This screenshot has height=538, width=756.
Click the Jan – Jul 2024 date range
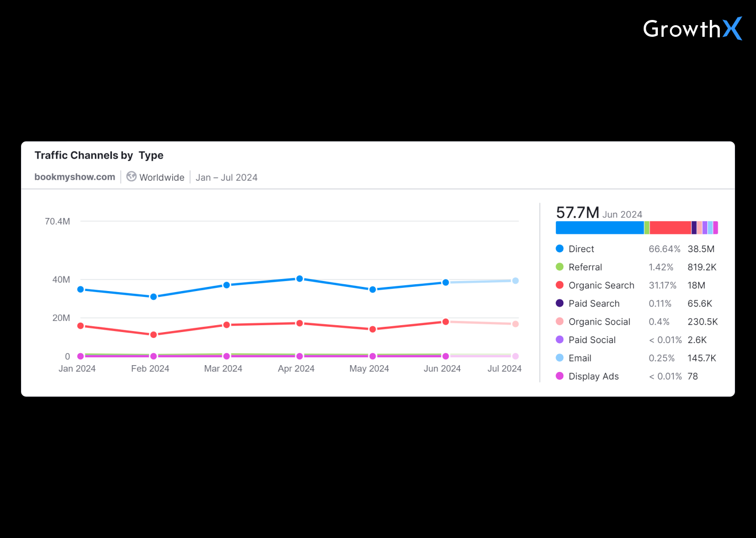[226, 178]
